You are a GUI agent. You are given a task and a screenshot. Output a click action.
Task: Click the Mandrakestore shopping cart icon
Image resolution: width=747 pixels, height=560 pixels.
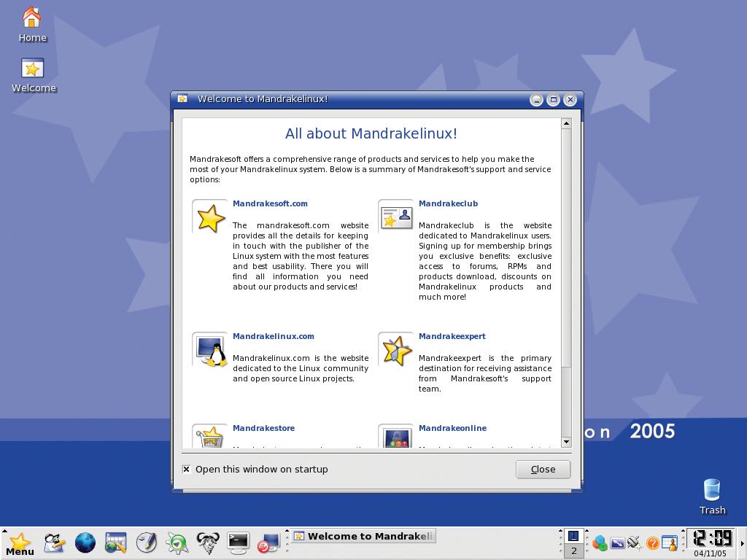[210, 436]
